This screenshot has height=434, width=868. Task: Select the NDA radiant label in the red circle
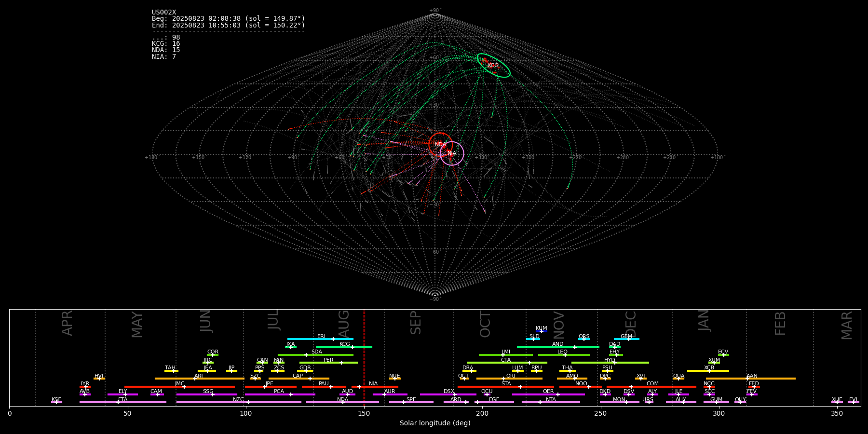[440, 145]
